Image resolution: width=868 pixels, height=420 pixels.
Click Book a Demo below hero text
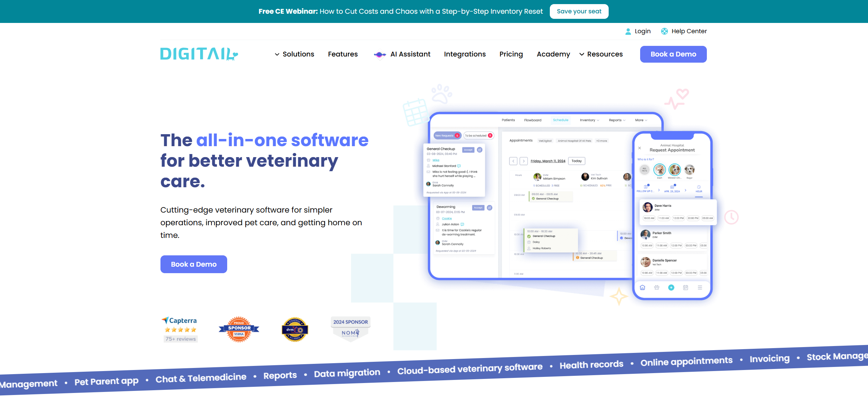[194, 264]
